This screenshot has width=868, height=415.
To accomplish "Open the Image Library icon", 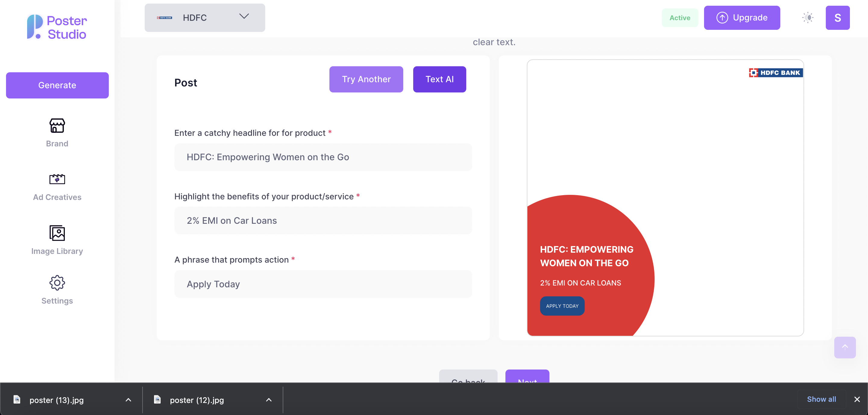I will point(57,233).
